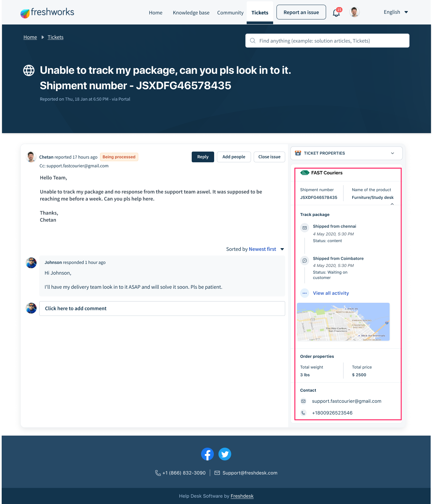433x504 pixels.
Task: Open the Freshdesk footer link
Action: point(242,496)
